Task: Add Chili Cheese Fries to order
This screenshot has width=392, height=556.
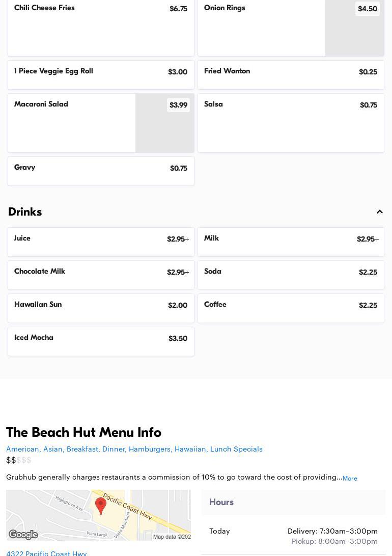Action: [x=101, y=28]
